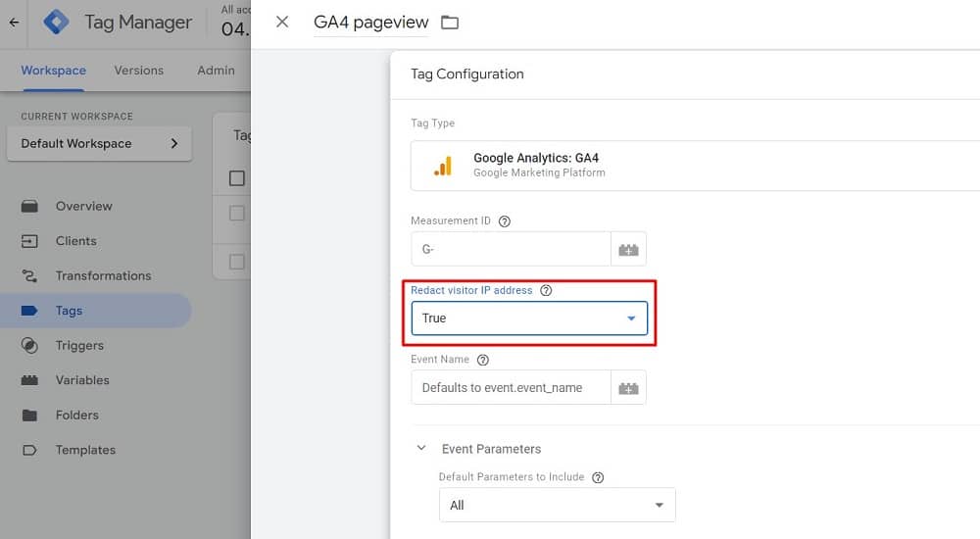
Task: Select the Google Analytics: GA4 tag type
Action: (x=695, y=166)
